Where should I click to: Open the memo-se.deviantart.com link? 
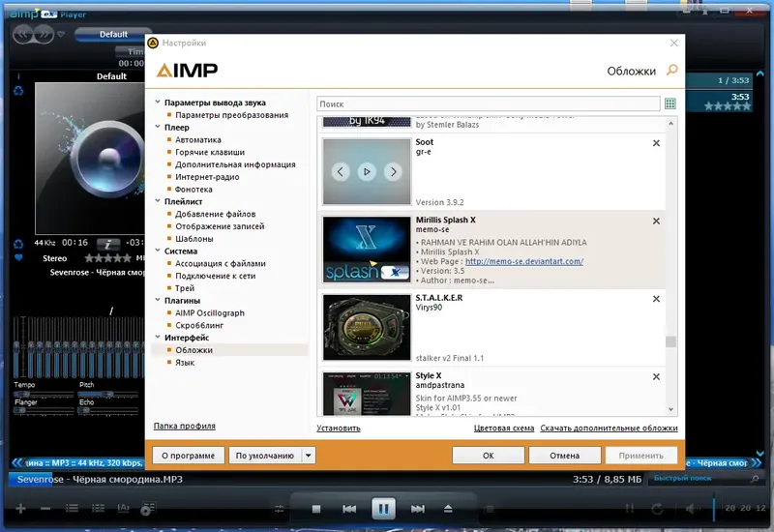coord(524,261)
